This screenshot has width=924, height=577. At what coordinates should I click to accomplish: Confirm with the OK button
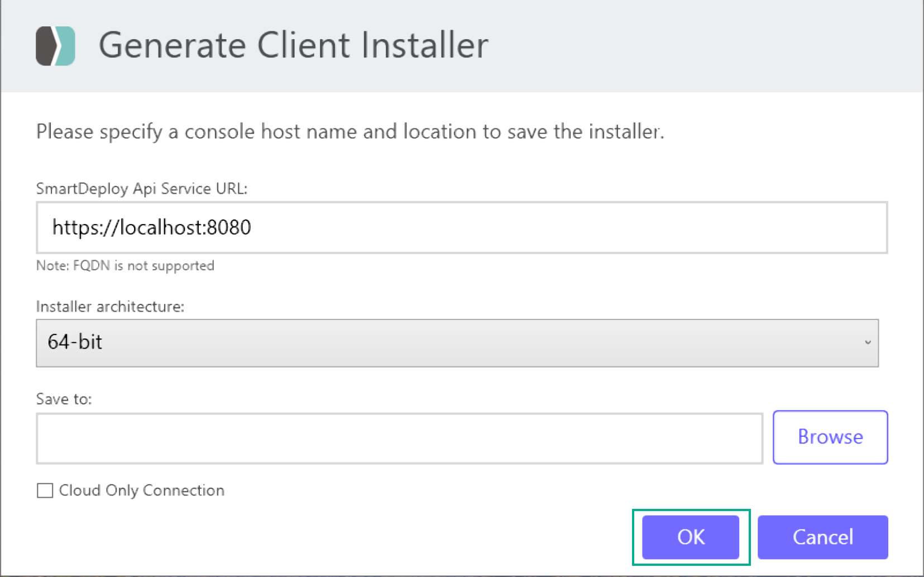pyautogui.click(x=691, y=537)
